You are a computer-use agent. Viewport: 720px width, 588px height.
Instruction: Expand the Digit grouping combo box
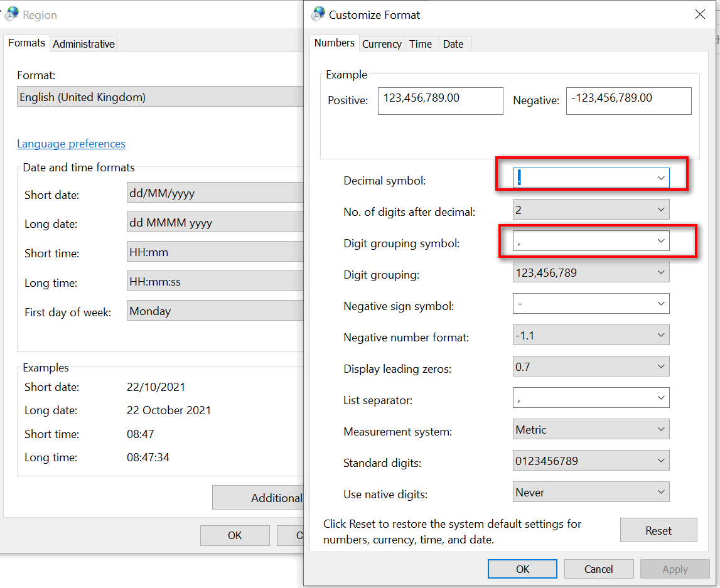click(x=660, y=272)
